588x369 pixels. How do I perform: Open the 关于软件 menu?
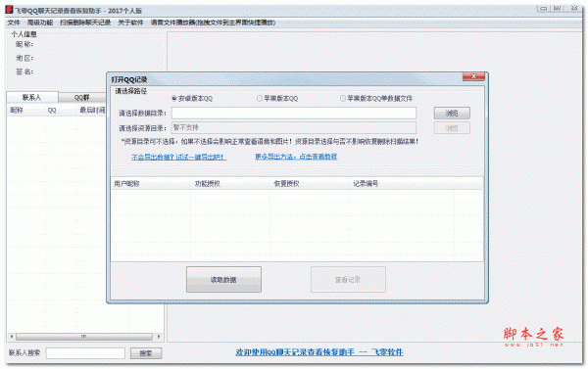(130, 23)
